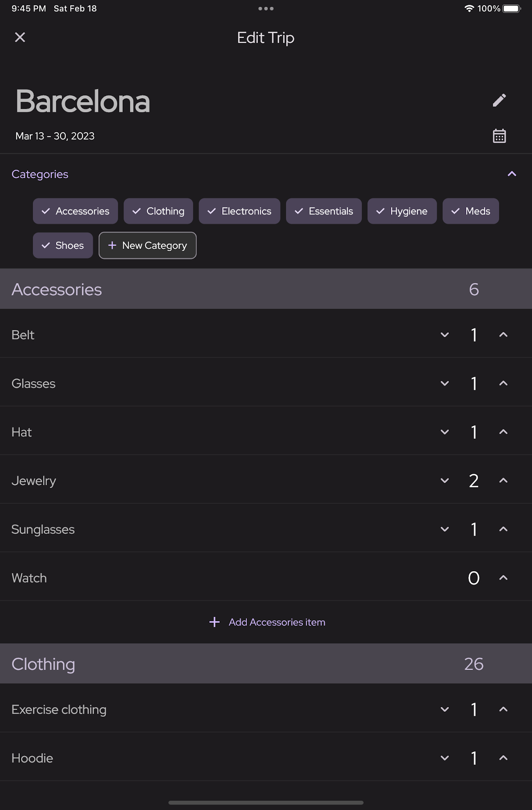Add a New Category

tap(147, 245)
